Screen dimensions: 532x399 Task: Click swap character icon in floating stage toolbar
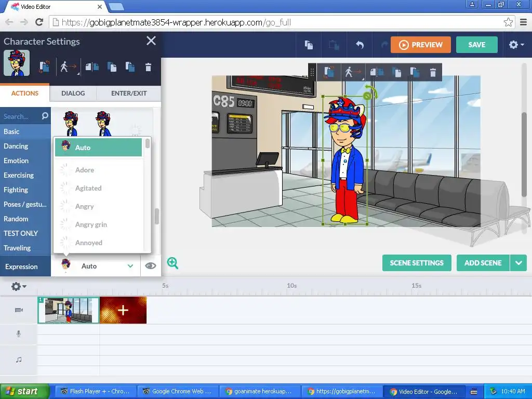coord(329,72)
